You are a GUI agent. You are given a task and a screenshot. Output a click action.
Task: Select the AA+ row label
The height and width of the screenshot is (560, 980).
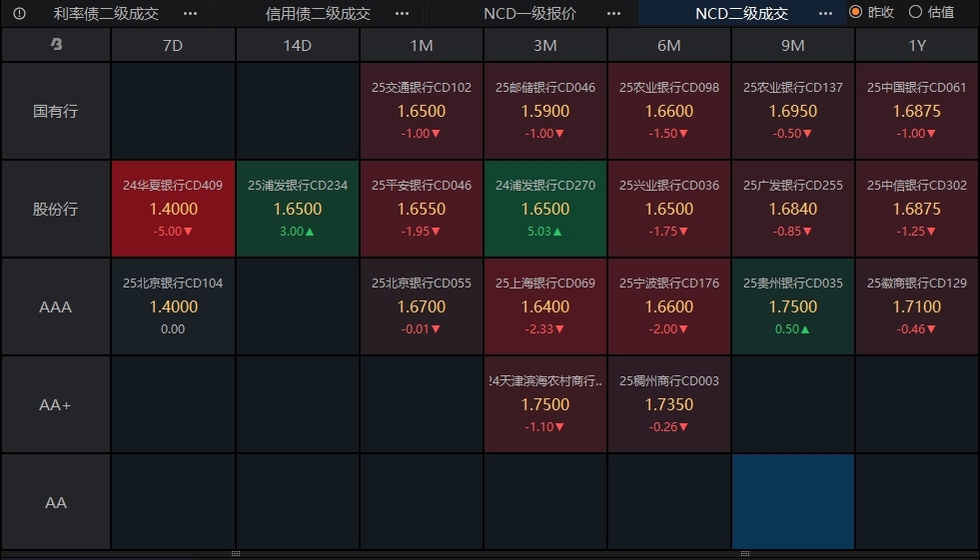tap(56, 404)
